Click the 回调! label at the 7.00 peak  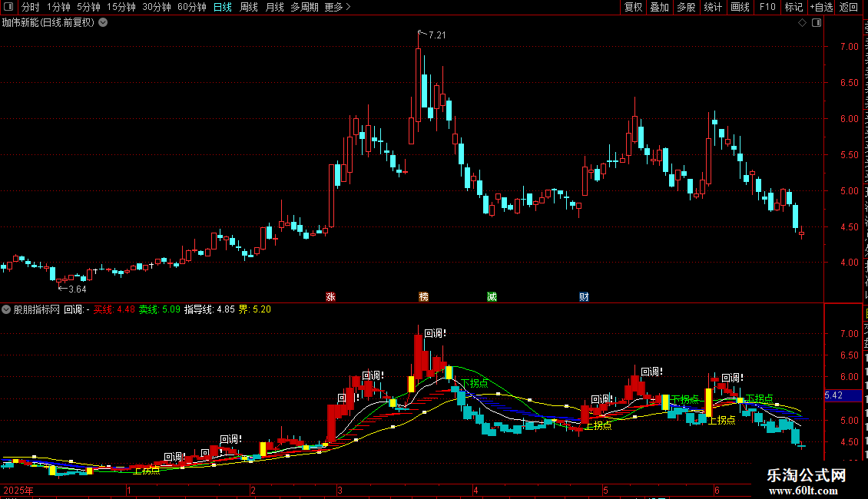click(435, 334)
